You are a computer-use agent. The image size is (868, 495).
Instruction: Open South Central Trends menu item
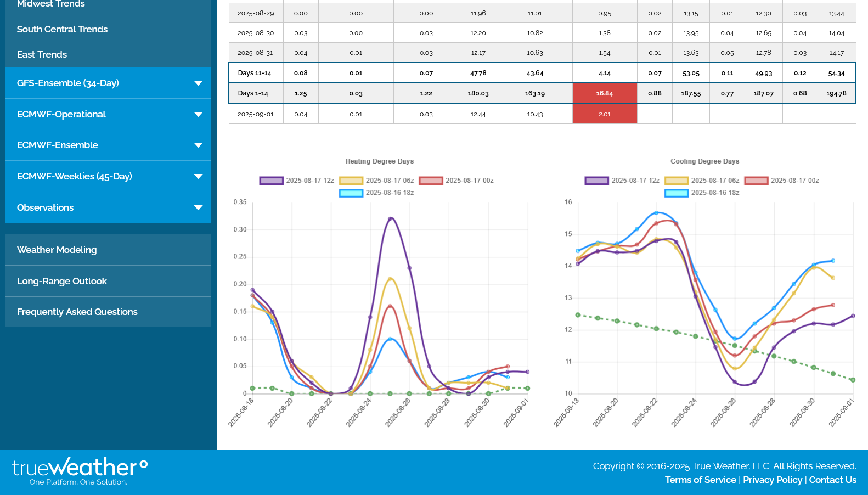point(62,29)
